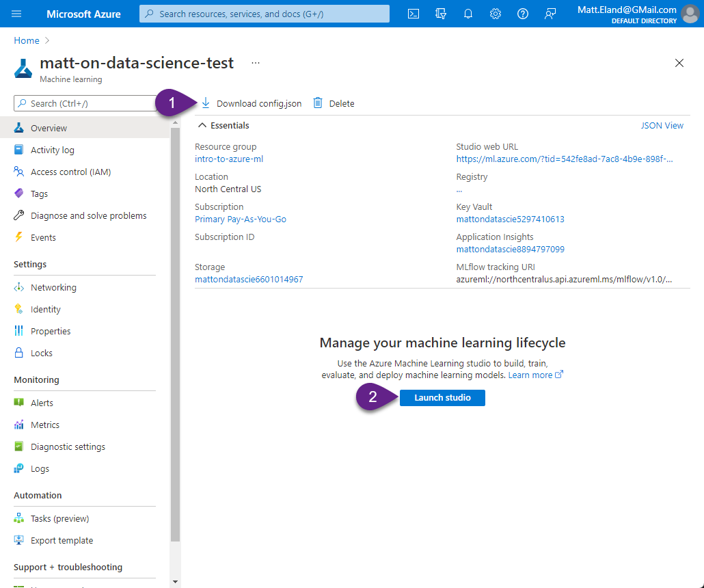Click the purple Tags icon
Viewport: 704px width, 588px height.
[x=19, y=193]
